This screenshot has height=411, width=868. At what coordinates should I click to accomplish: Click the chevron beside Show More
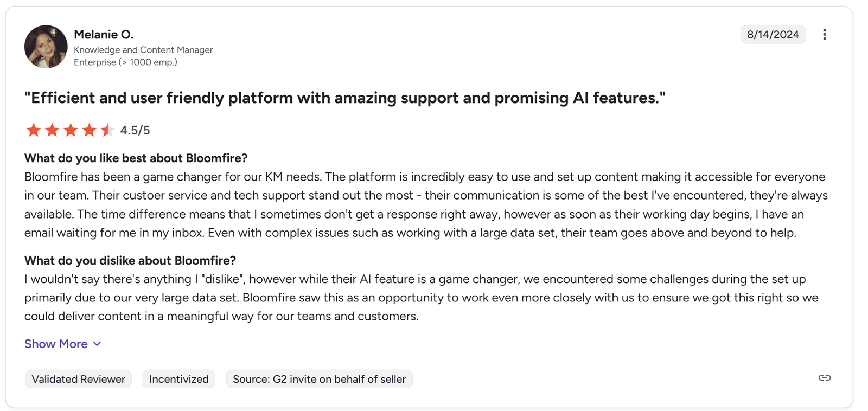pyautogui.click(x=97, y=344)
